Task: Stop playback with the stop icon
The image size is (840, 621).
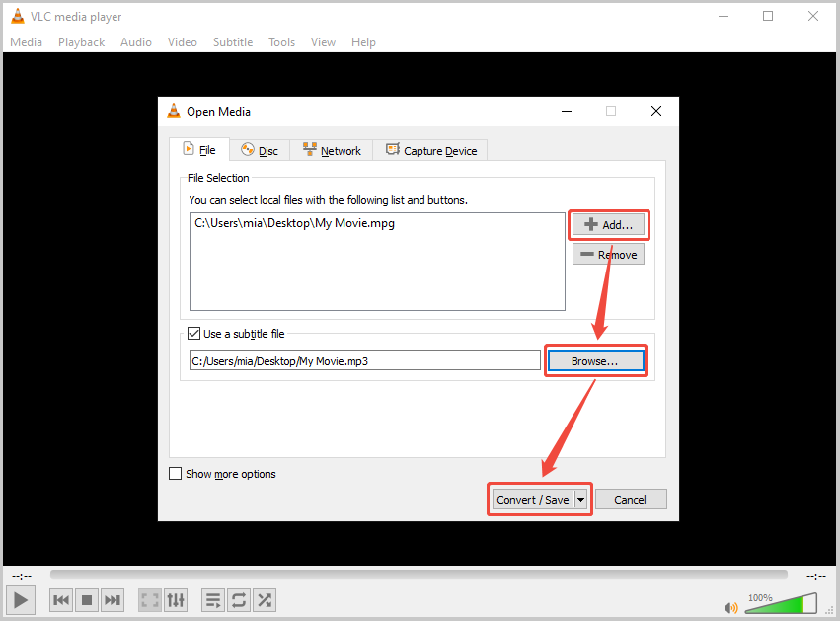Action: pos(87,600)
